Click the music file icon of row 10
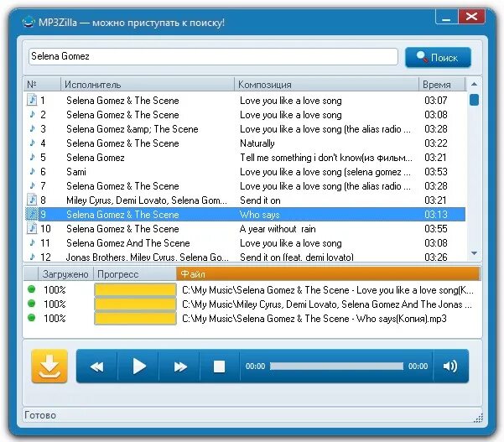 pos(32,228)
